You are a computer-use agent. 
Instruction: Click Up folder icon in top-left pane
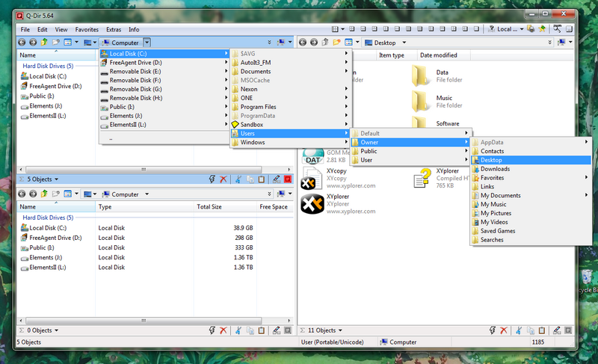coord(44,43)
